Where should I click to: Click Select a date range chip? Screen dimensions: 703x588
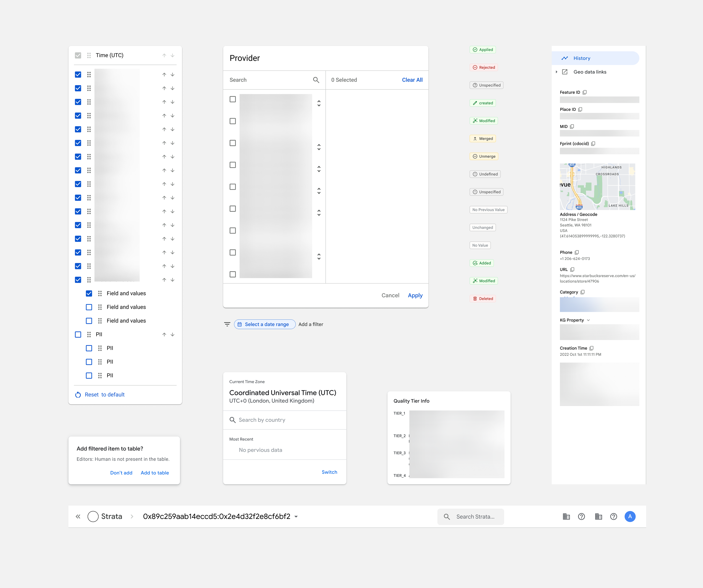pyautogui.click(x=265, y=324)
